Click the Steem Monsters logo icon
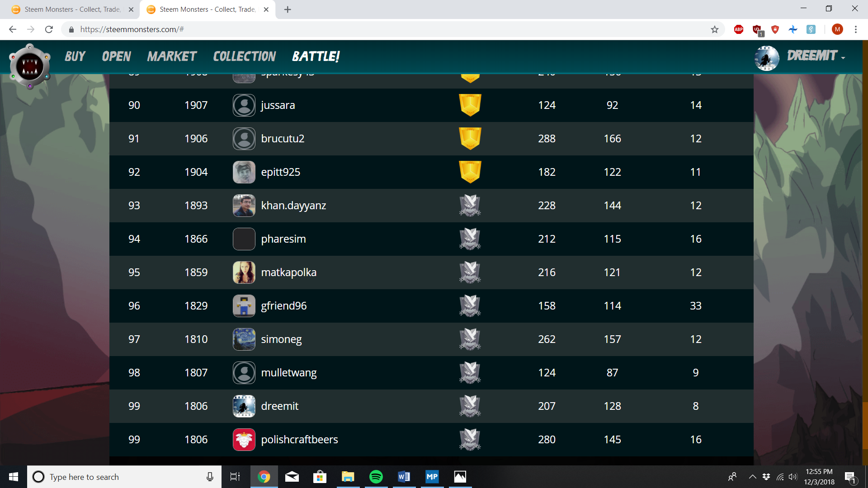 click(x=30, y=66)
